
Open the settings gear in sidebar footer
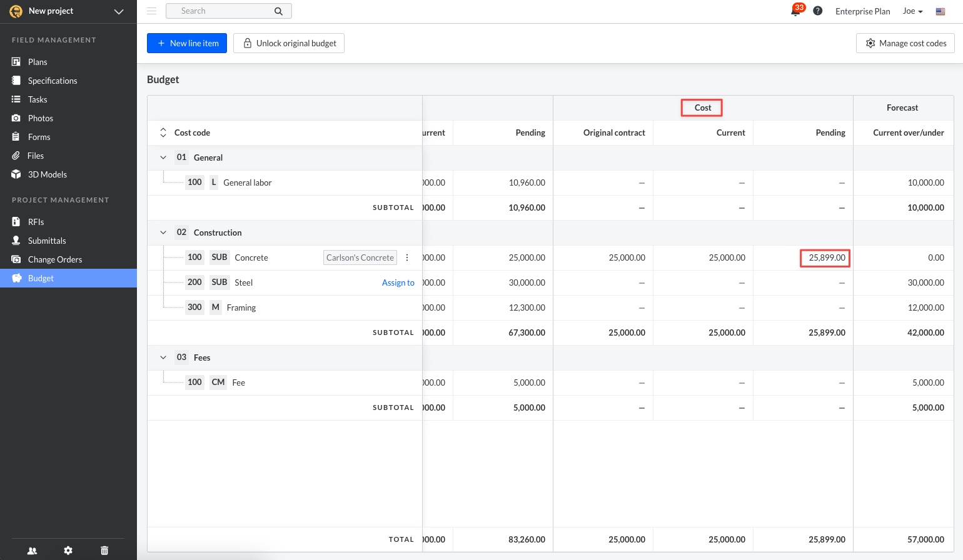click(68, 551)
